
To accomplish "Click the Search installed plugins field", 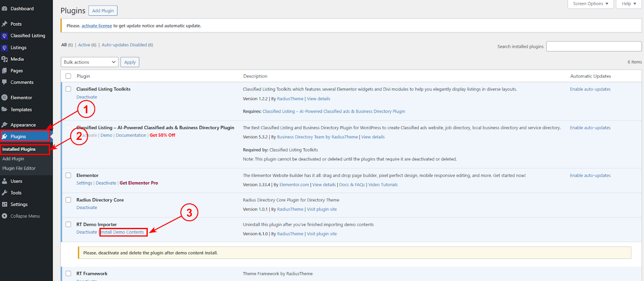I will coord(594,46).
